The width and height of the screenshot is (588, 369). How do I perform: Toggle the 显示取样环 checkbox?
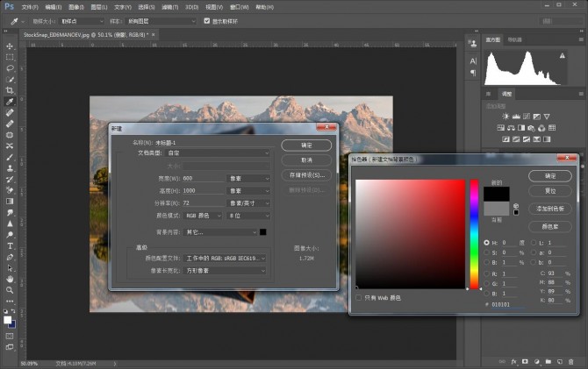click(x=206, y=20)
